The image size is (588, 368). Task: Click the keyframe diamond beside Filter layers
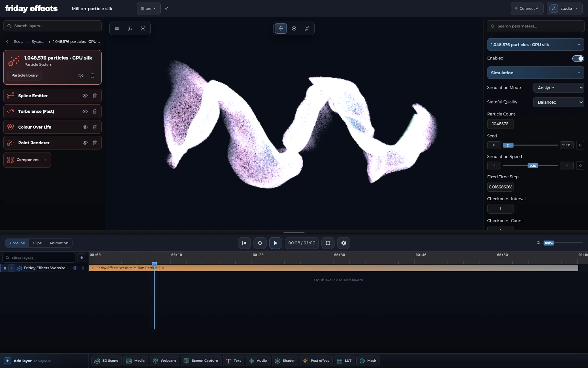(82, 258)
